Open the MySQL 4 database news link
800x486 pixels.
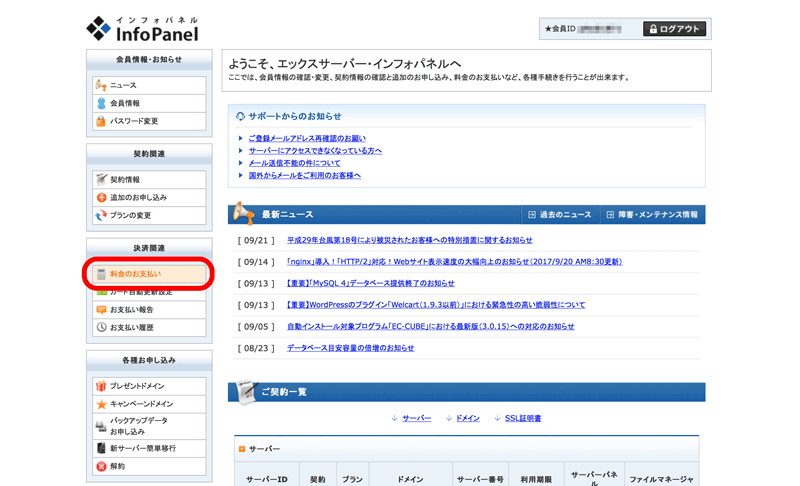(x=370, y=283)
